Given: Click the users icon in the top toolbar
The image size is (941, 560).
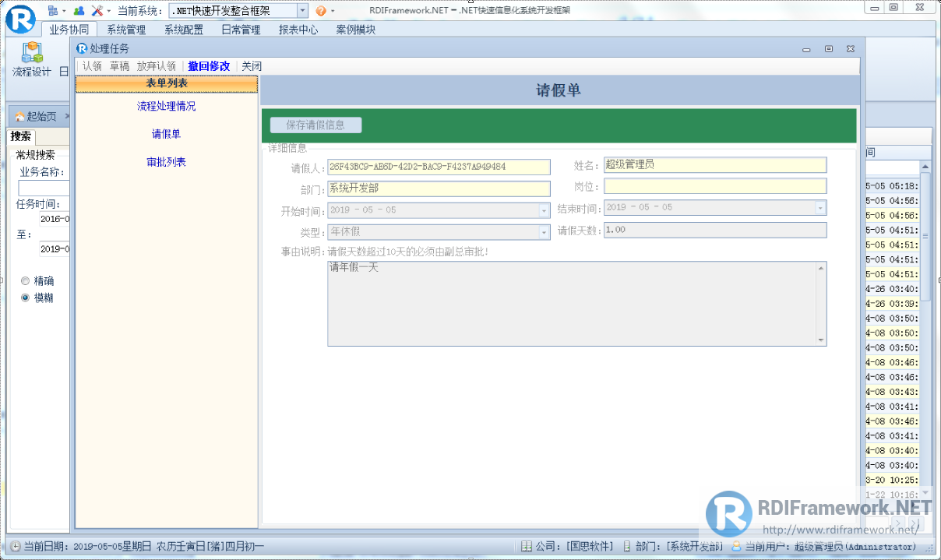Looking at the screenshot, I should (79, 10).
